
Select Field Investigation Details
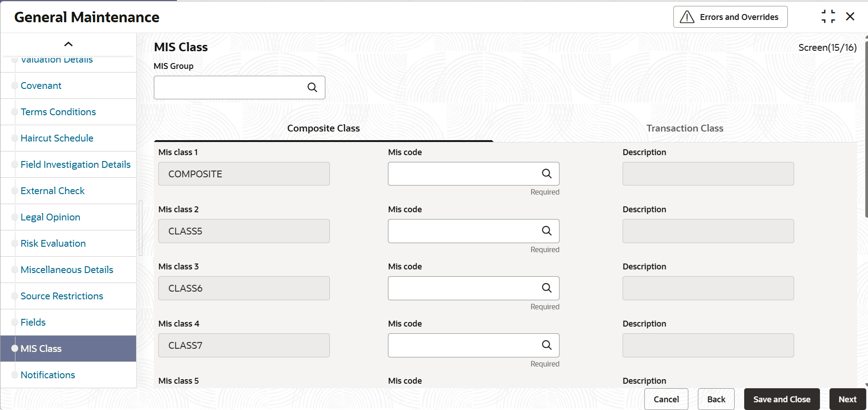(75, 165)
